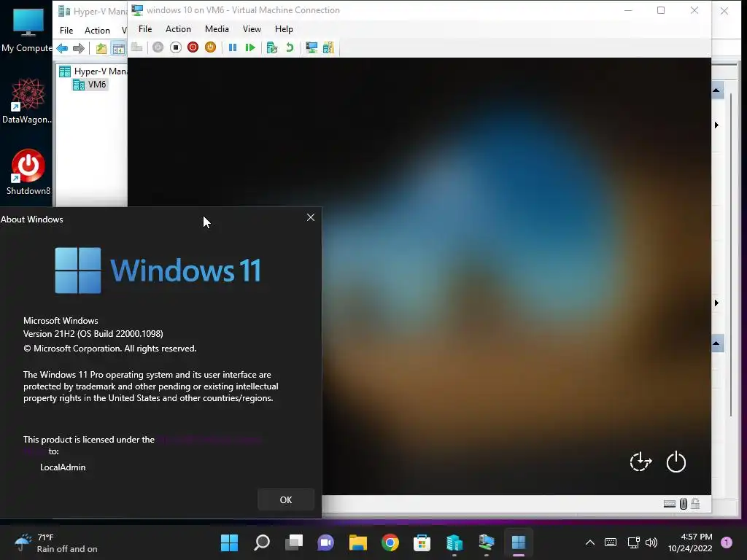Screen dimensions: 747x560
Task: Click the network tray icon
Action: pos(633,542)
